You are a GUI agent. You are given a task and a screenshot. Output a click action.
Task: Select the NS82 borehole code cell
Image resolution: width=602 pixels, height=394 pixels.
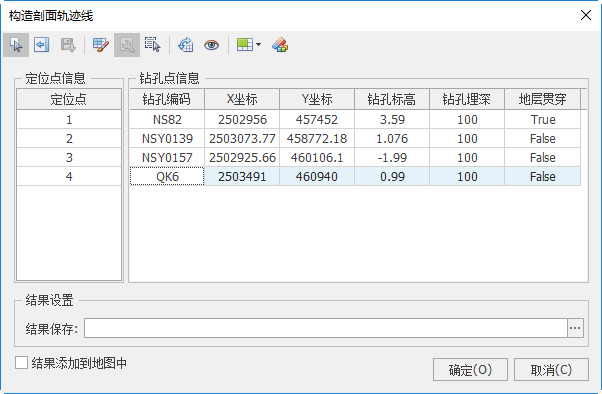click(x=167, y=119)
